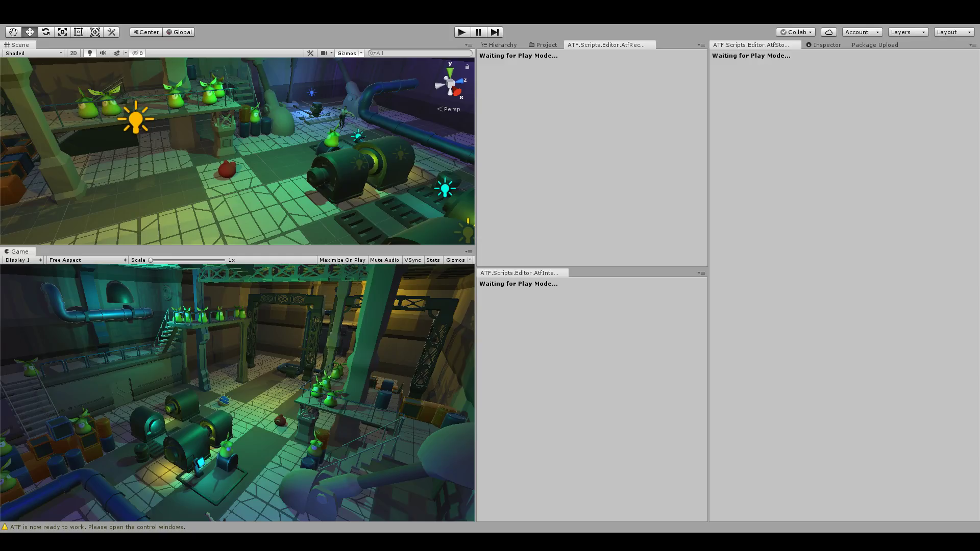Open the Layout dropdown

coord(954,32)
